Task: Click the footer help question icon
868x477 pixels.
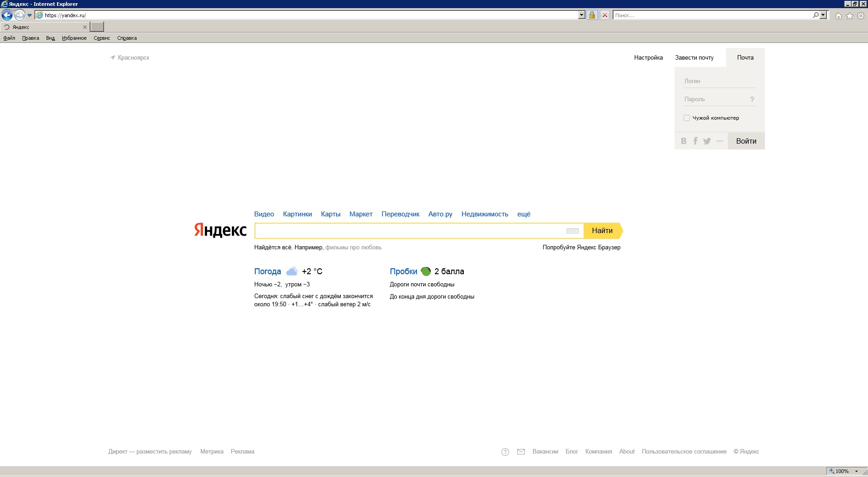Action: point(505,452)
